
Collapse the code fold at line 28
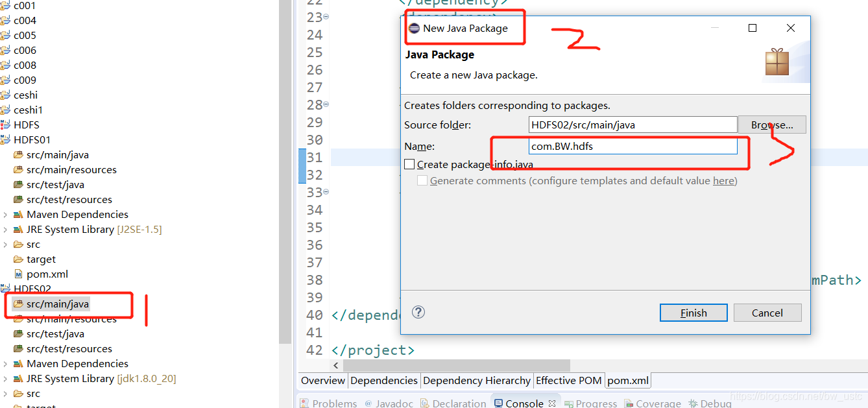(326, 104)
